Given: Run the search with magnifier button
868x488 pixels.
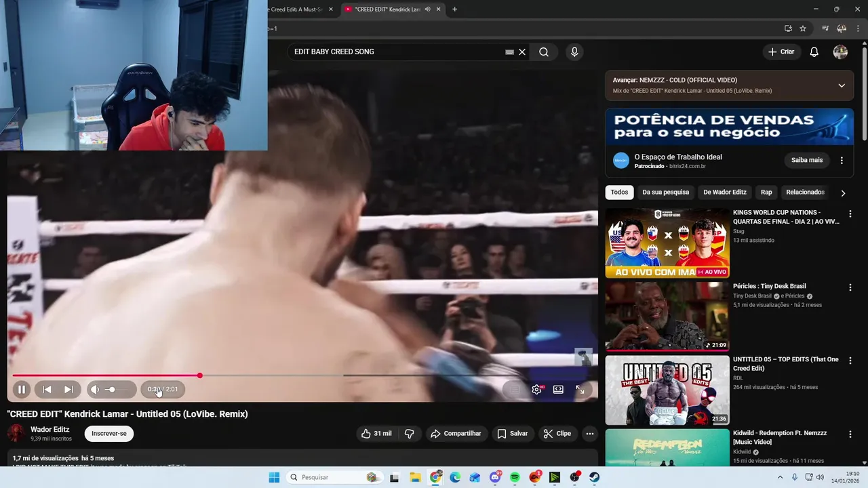Looking at the screenshot, I should pyautogui.click(x=544, y=52).
